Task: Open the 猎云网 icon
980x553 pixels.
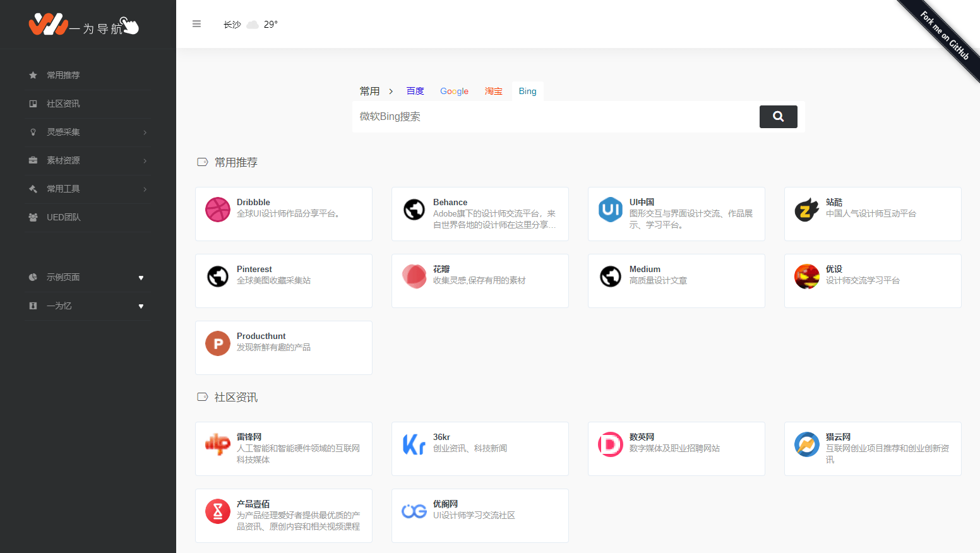Action: click(x=806, y=444)
